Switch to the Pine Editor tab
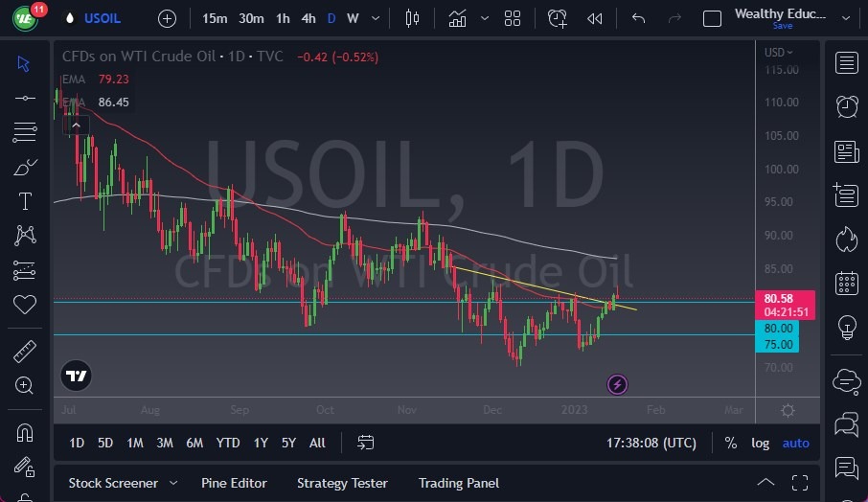868x502 pixels. tap(234, 483)
